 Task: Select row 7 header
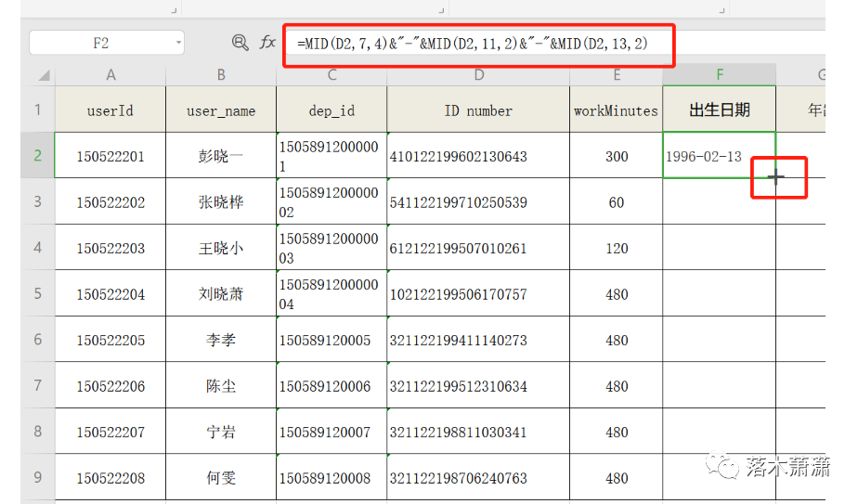38,385
